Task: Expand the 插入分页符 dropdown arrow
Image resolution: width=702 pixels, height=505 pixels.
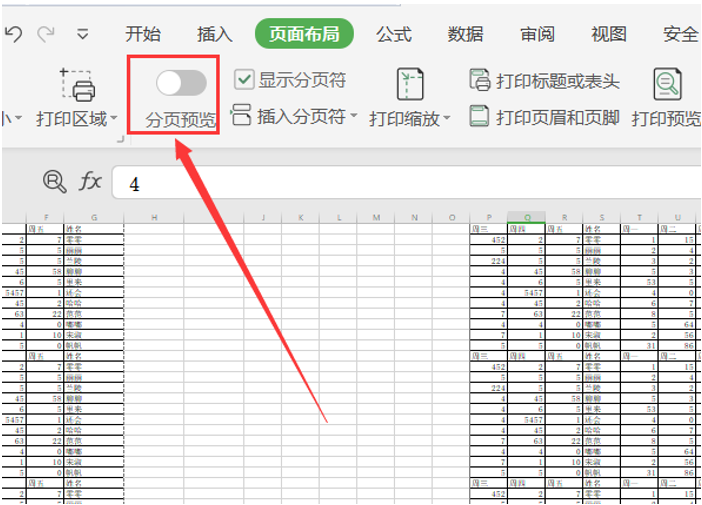Action: tap(354, 116)
